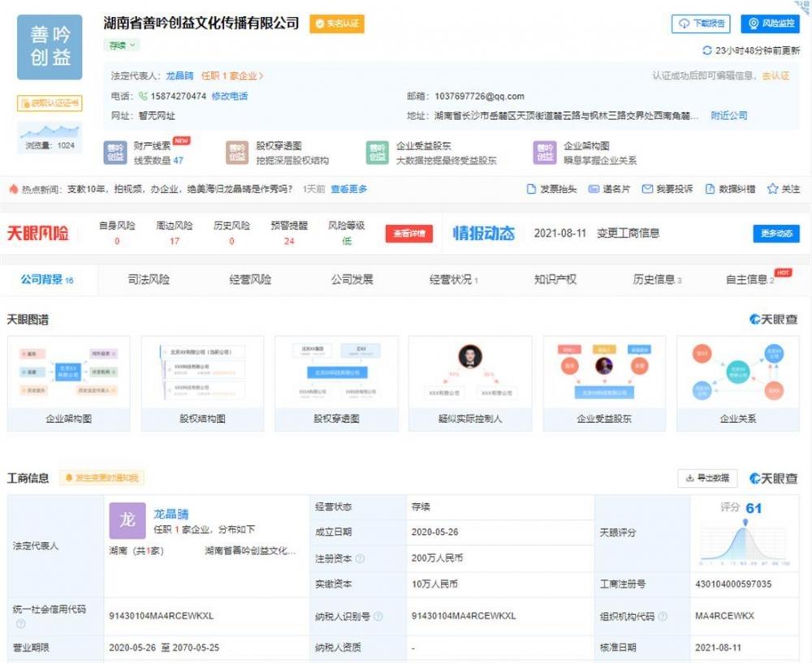
Task: Click the 关注 star icon
Action: coord(772,189)
